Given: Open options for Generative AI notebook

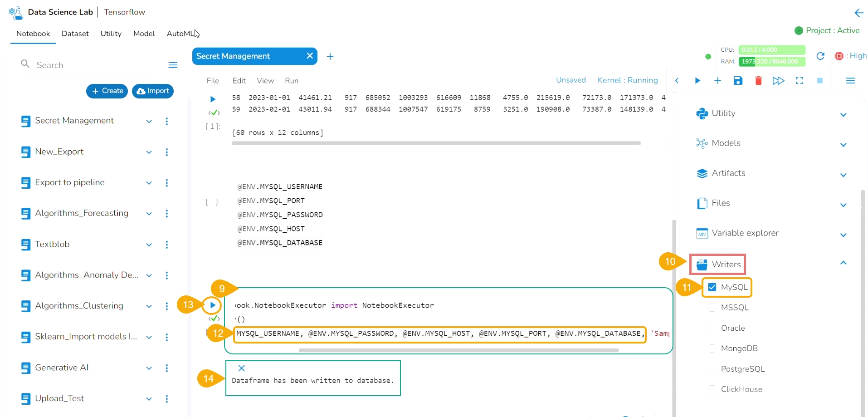Looking at the screenshot, I should pyautogui.click(x=167, y=368).
